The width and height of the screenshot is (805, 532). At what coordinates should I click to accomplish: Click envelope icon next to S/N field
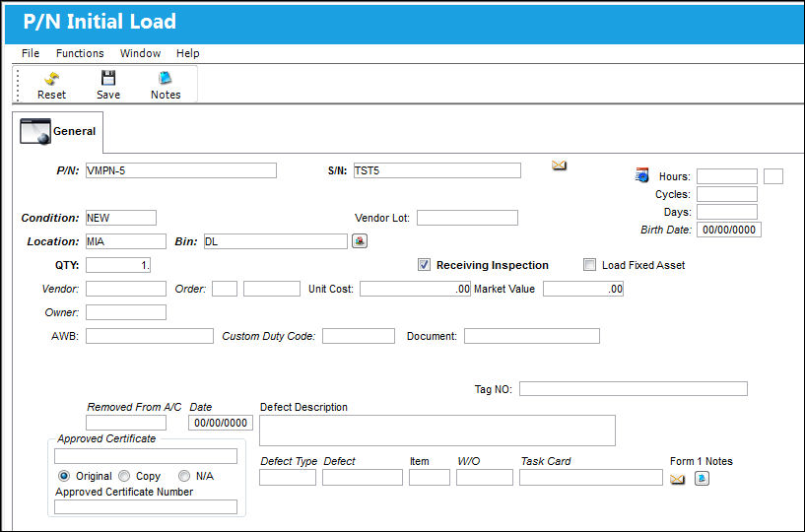(x=559, y=166)
